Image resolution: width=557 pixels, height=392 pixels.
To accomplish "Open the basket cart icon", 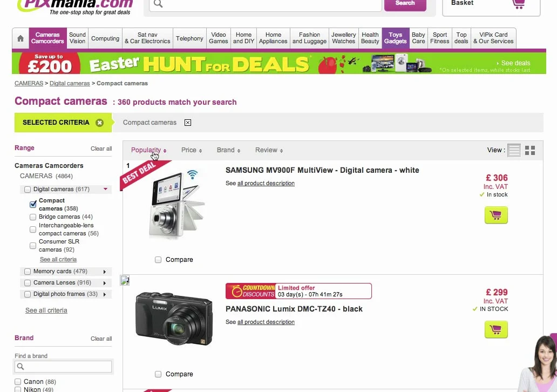I will point(519,4).
